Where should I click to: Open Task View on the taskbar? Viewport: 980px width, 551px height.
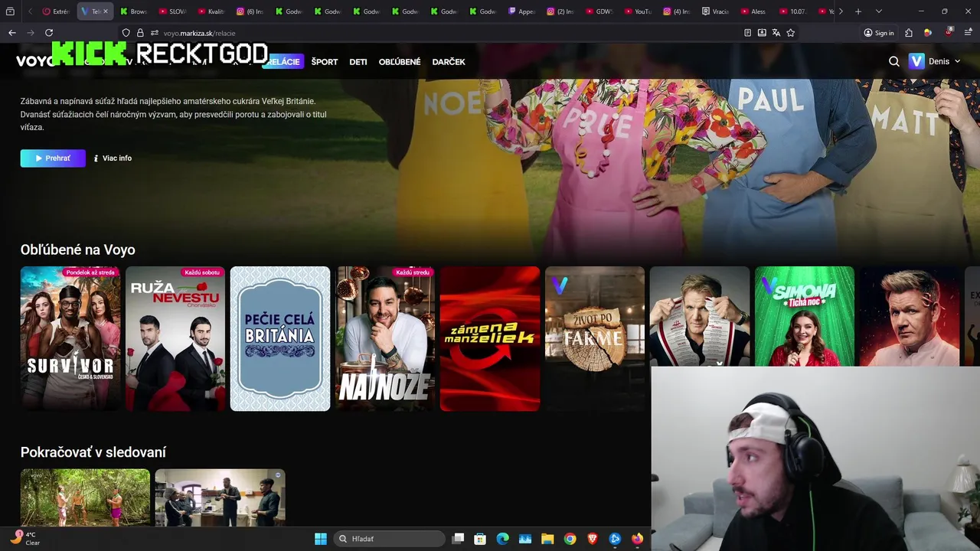(458, 539)
